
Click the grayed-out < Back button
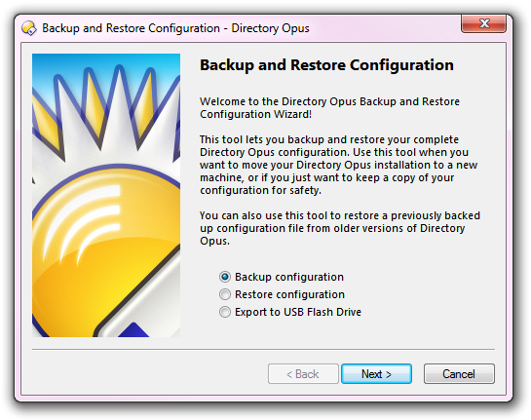[x=303, y=374]
